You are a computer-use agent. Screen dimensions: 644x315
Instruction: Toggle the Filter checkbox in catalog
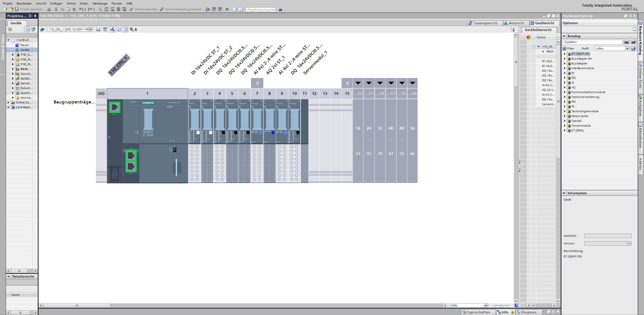pos(564,49)
